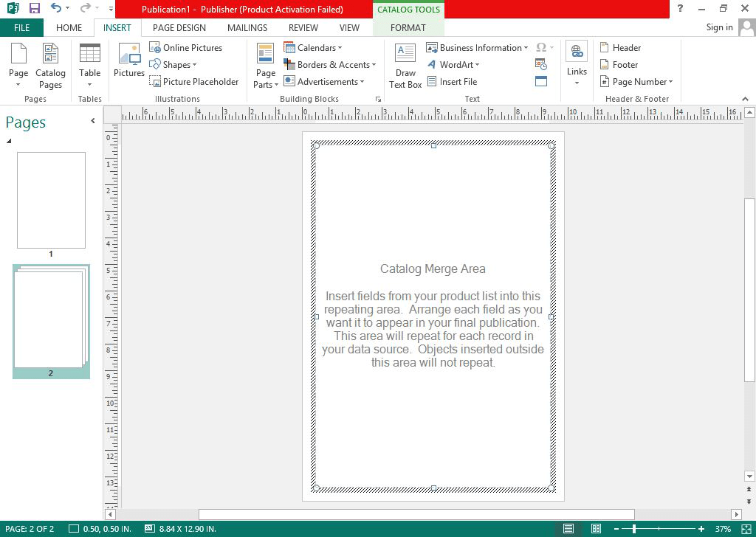The image size is (756, 537).
Task: Open the Catalog Tools FORMAT tab
Action: click(x=408, y=27)
